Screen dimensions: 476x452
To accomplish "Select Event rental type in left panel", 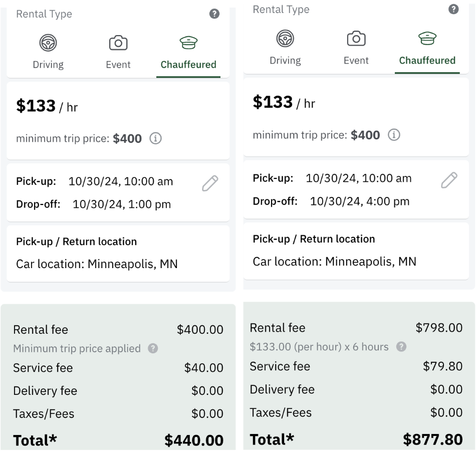I will click(118, 52).
